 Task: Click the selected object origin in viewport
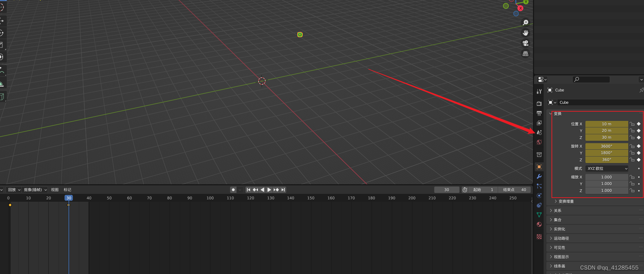click(300, 35)
